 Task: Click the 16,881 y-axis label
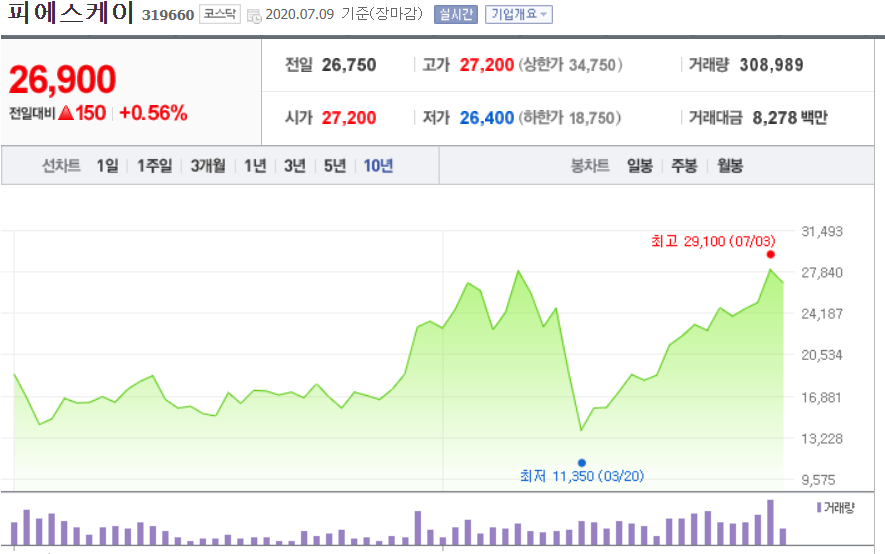pyautogui.click(x=822, y=398)
